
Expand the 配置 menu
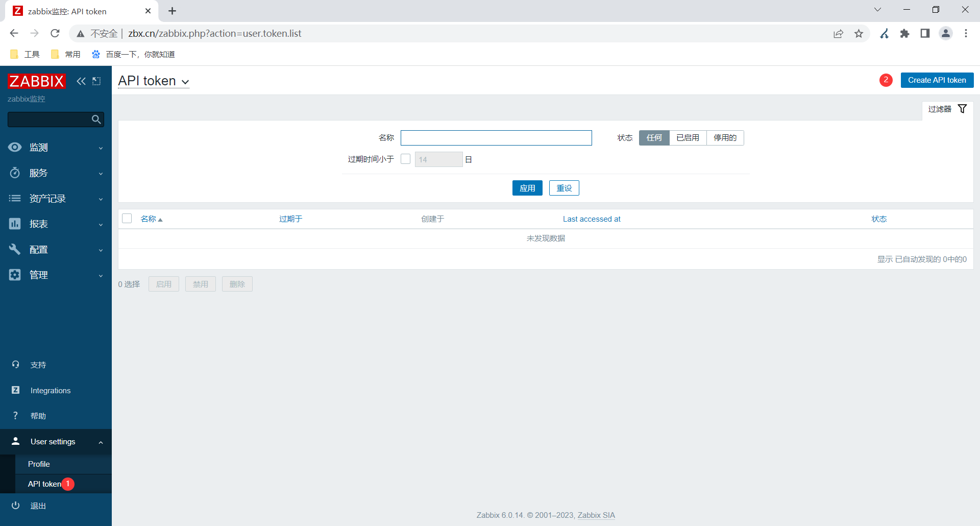pyautogui.click(x=56, y=250)
